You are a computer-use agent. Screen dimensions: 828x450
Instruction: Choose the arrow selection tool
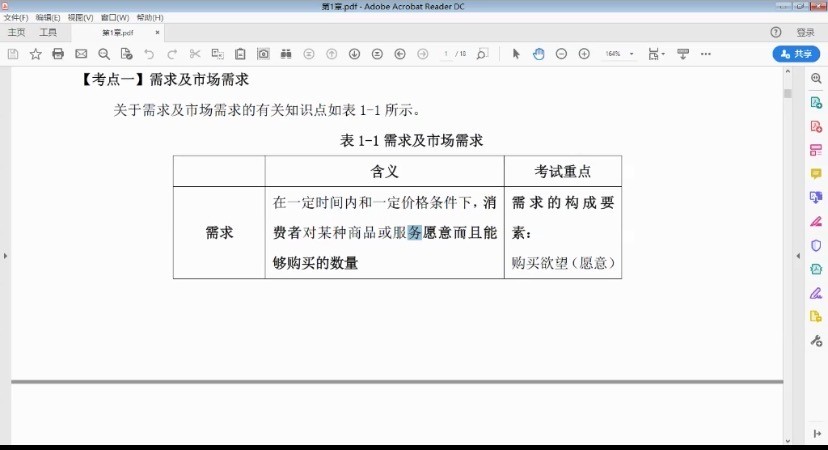point(516,54)
